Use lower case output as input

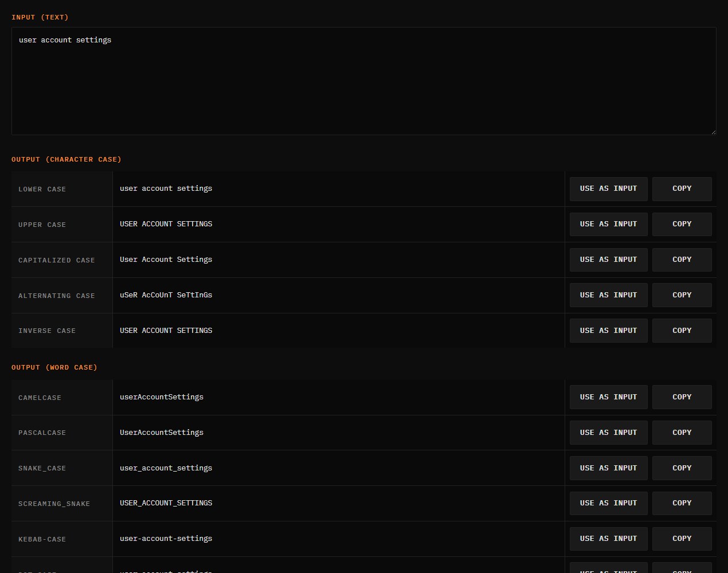tap(608, 189)
